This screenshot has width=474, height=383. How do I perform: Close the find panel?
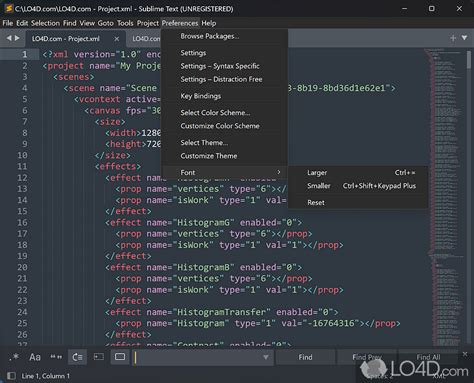pyautogui.click(x=465, y=354)
